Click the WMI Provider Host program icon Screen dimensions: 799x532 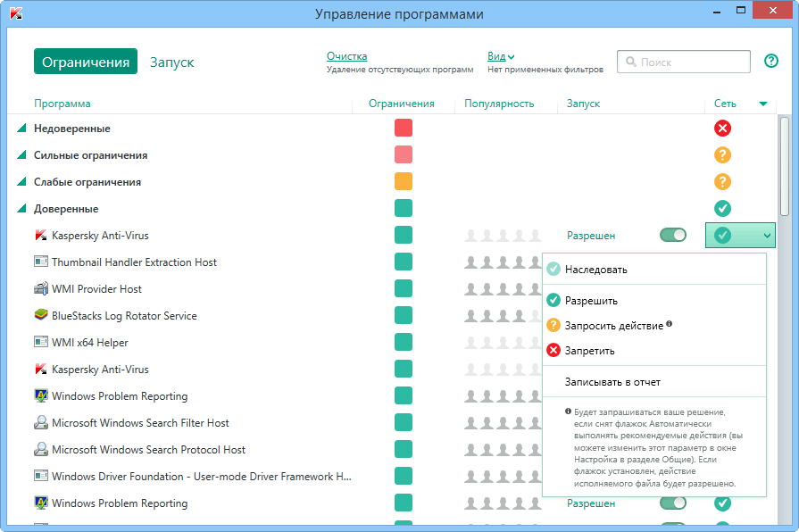(x=41, y=289)
